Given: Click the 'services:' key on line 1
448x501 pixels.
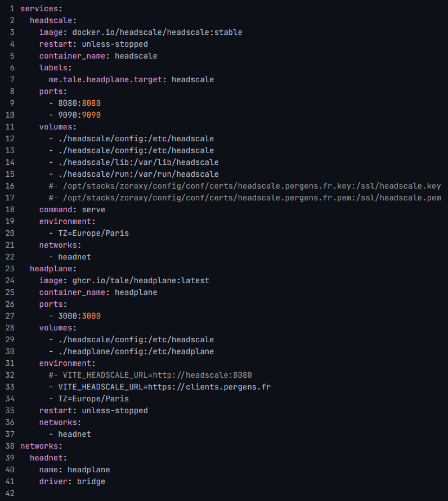Looking at the screenshot, I should pyautogui.click(x=41, y=8).
